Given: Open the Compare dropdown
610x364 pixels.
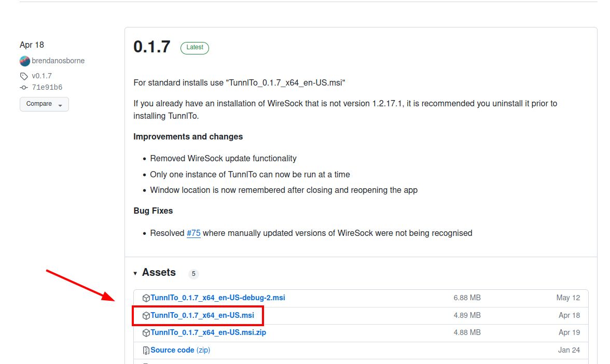Looking at the screenshot, I should pos(44,104).
